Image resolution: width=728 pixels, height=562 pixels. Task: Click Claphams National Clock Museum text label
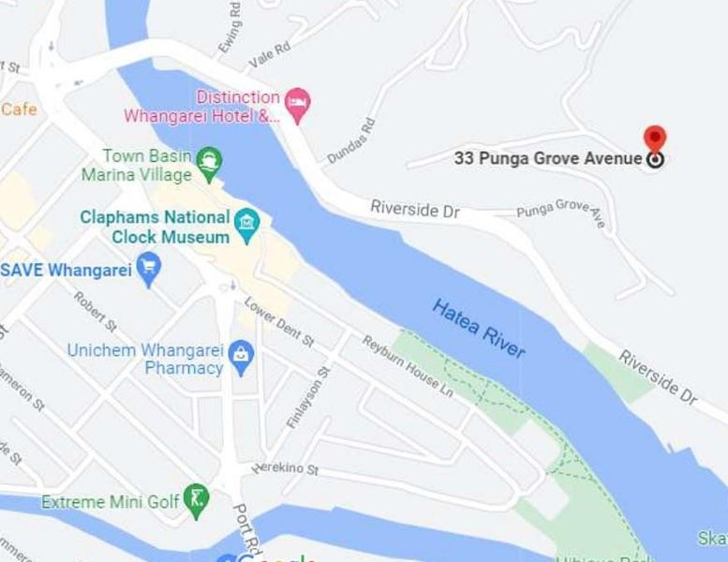[x=156, y=227]
